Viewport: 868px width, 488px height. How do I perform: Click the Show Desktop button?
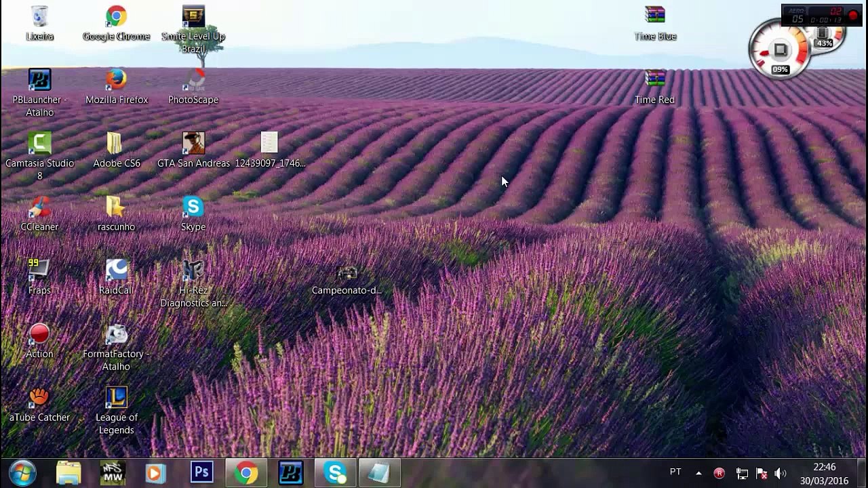pyautogui.click(x=863, y=473)
